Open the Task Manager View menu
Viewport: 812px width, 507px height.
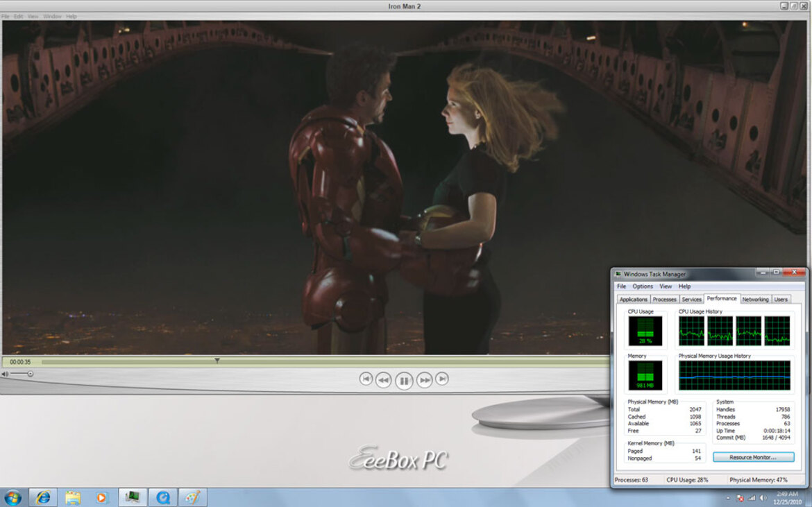666,286
